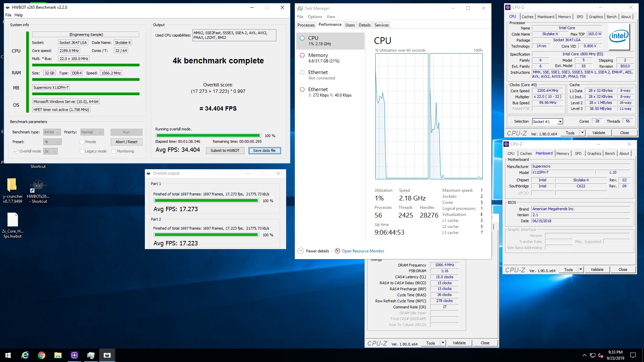This screenshot has height=362, width=644.
Task: Click the left CPU utilization graph
Action: coord(402,116)
